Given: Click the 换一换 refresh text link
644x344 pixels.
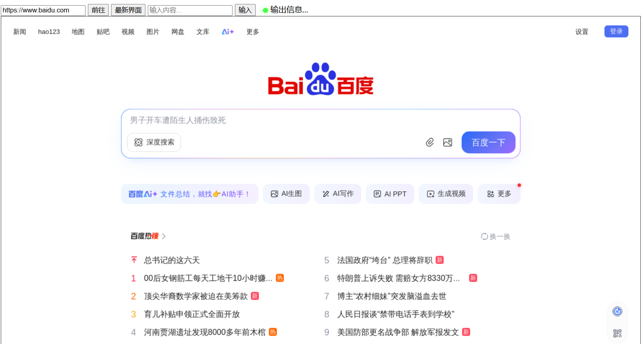Looking at the screenshot, I should 500,236.
